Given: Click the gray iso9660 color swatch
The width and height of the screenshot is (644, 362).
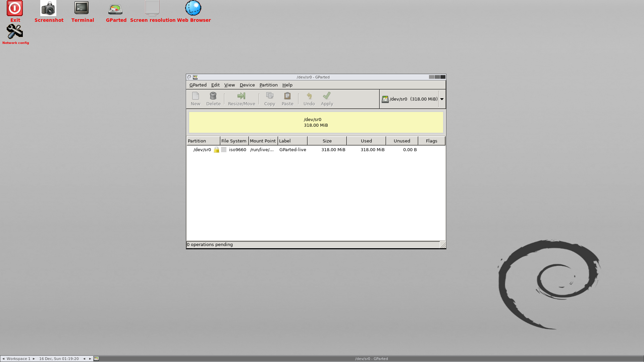Looking at the screenshot, I should coord(224,149).
